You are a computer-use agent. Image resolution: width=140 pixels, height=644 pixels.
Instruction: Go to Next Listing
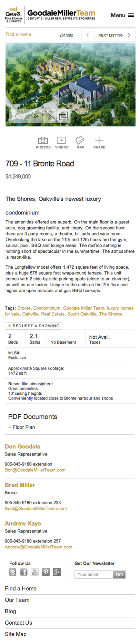point(114,35)
